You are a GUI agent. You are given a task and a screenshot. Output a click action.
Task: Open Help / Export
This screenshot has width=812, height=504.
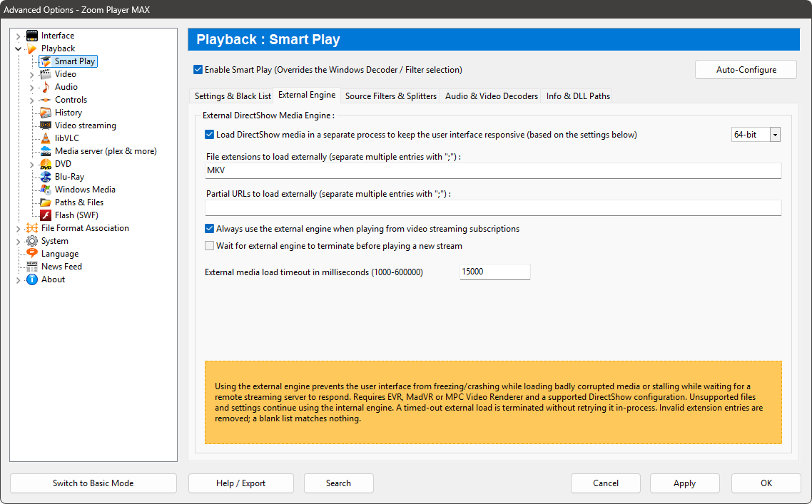point(240,483)
